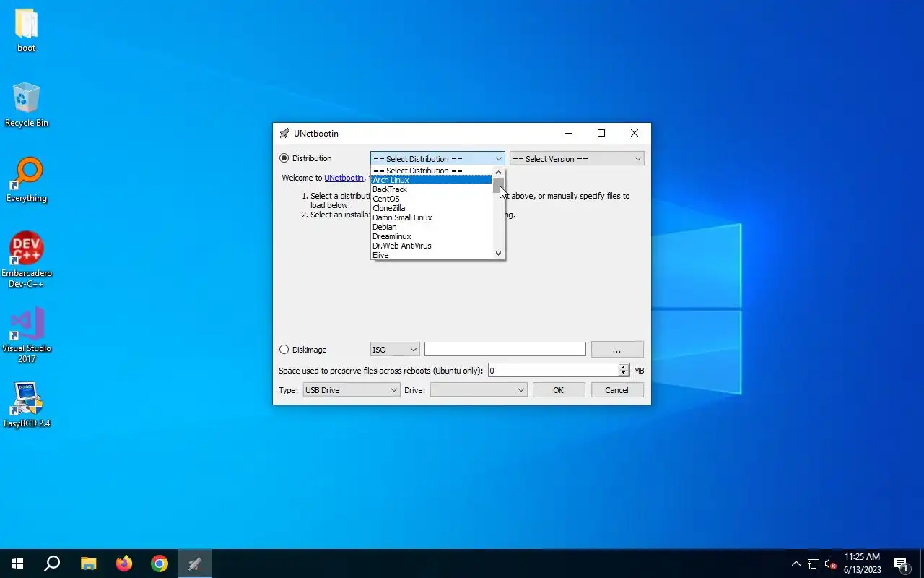Click the disk image path input field
Viewport: 924px width, 578px height.
click(505, 350)
